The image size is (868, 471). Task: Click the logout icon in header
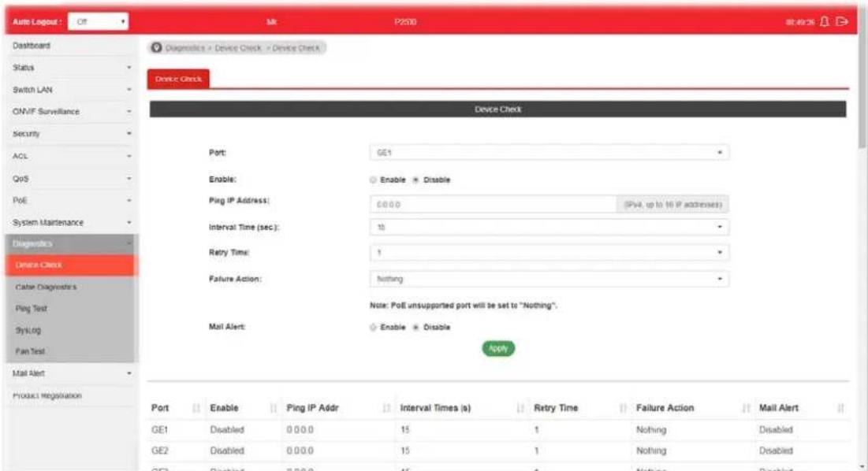click(842, 21)
